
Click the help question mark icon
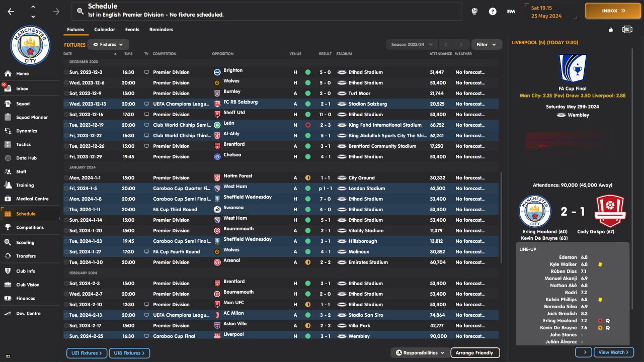pos(493,11)
